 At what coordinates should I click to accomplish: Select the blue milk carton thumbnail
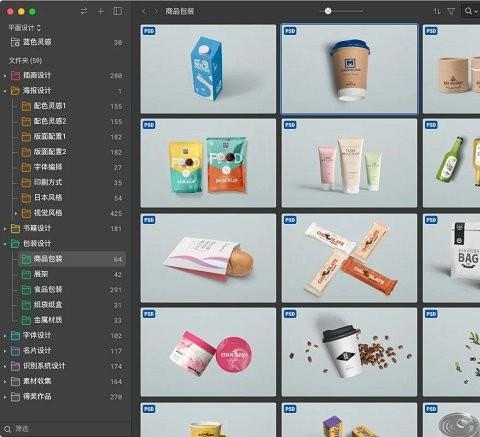click(x=208, y=69)
